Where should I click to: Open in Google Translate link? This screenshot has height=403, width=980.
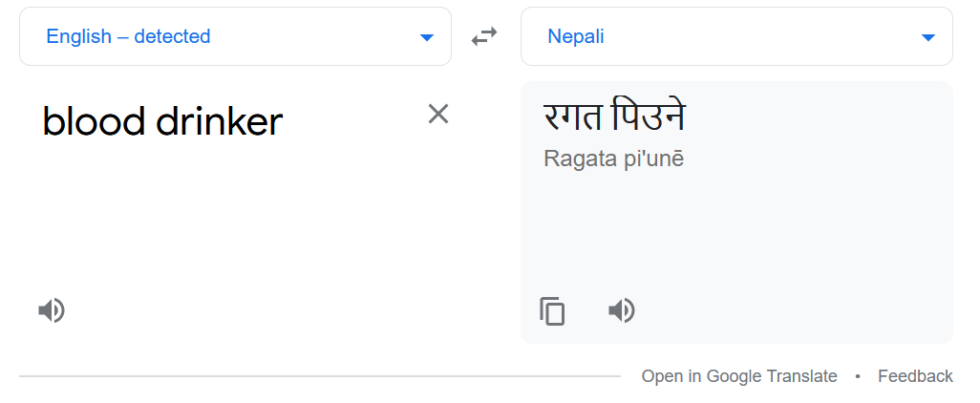739,376
